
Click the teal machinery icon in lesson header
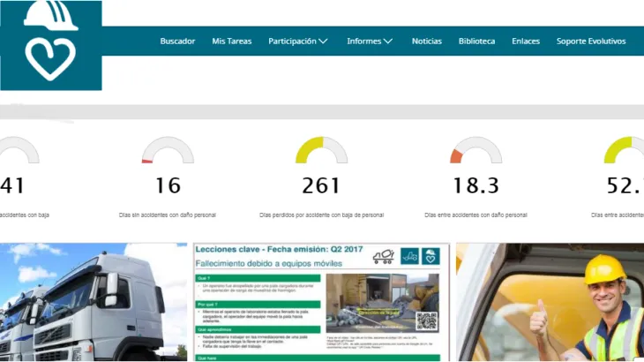point(409,256)
